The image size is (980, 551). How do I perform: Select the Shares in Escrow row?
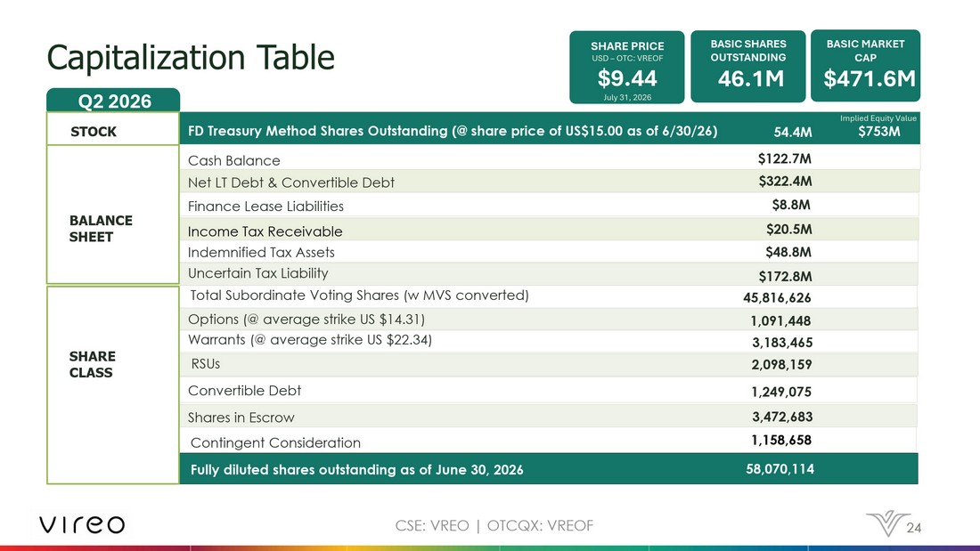[550, 416]
